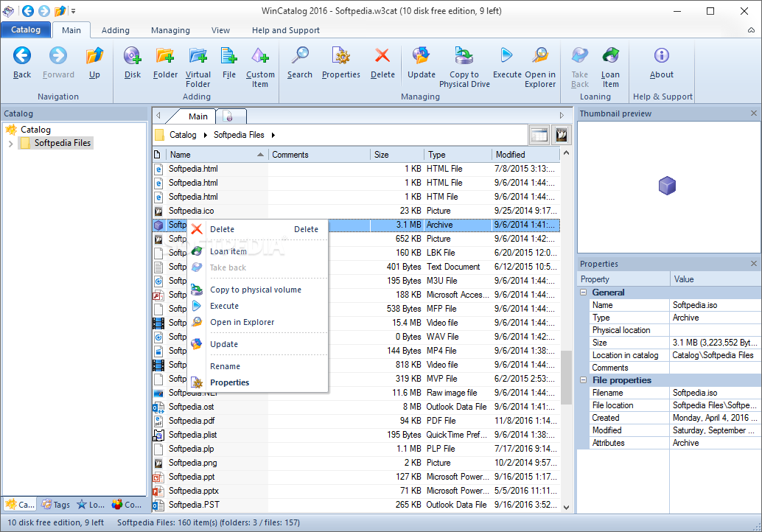Click file list scroll down arrow
The image size is (762, 532).
(x=566, y=507)
